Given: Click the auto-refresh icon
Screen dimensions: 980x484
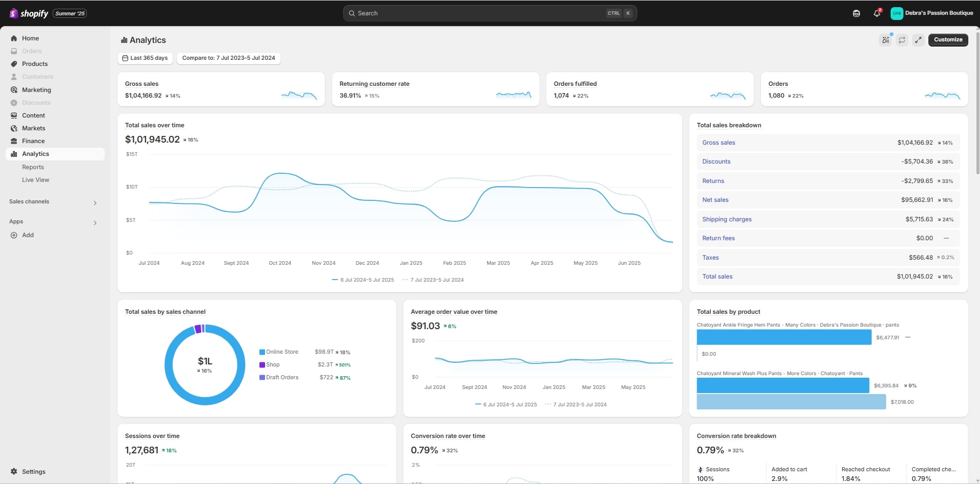Looking at the screenshot, I should point(902,40).
